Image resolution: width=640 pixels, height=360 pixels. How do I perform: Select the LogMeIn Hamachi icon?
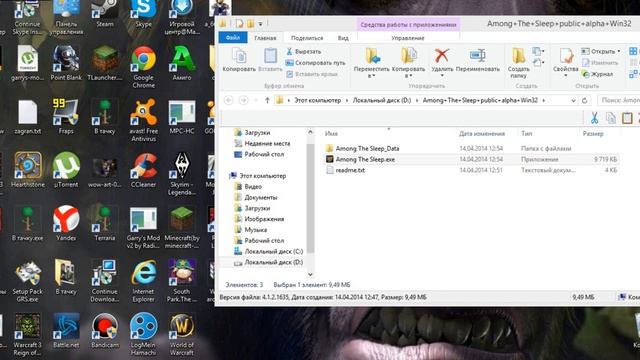point(143,334)
